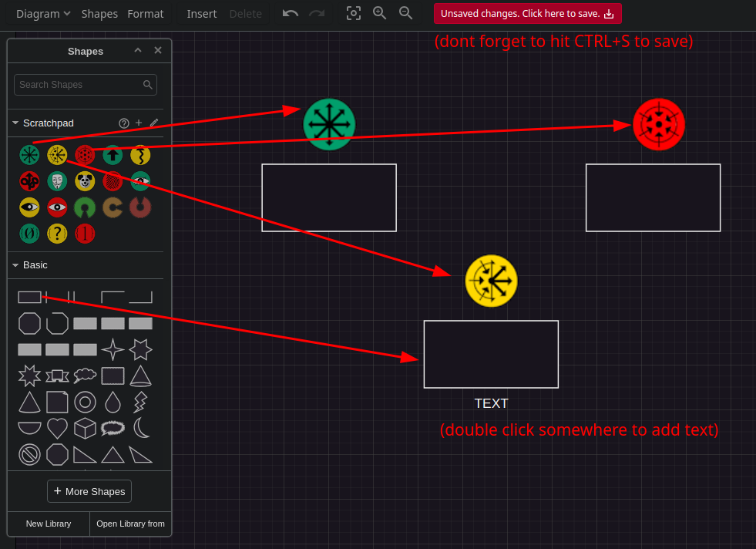
Task: Select red numeral one braces icon
Action: pos(85,234)
